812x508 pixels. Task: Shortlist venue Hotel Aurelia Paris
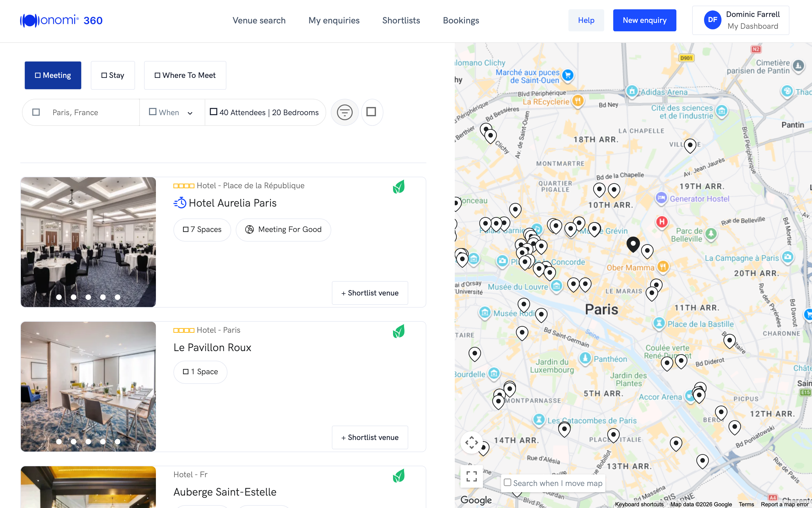tap(370, 293)
